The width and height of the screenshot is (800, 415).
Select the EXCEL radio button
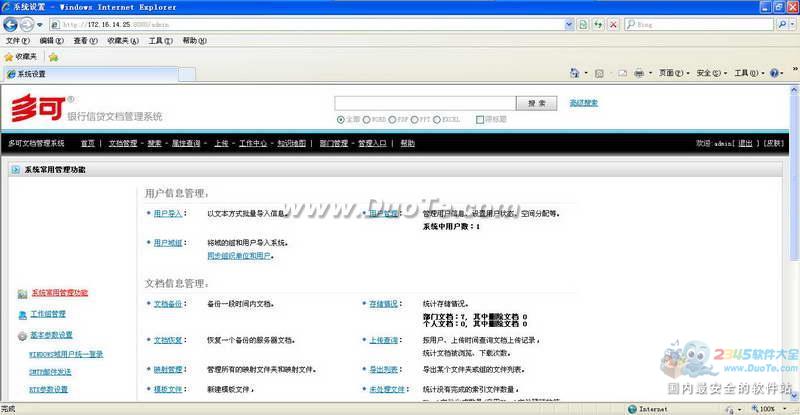(x=437, y=119)
